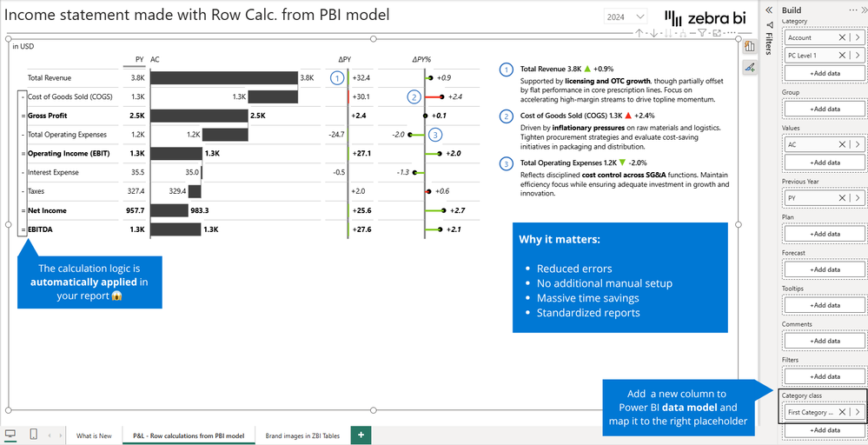Click comment marker 1 beside +32.4 value
The image size is (868, 445).
337,78
